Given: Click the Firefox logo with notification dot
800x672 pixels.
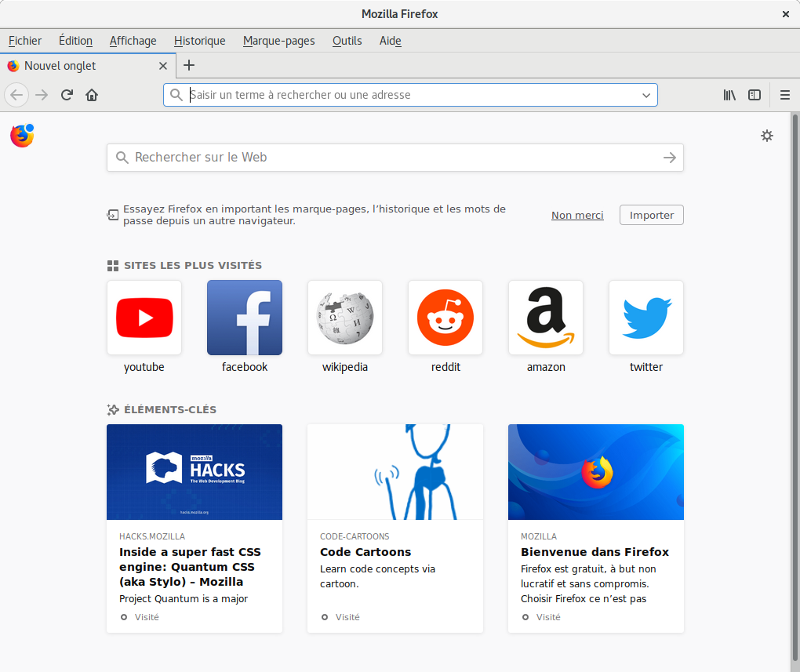Looking at the screenshot, I should click(x=22, y=136).
